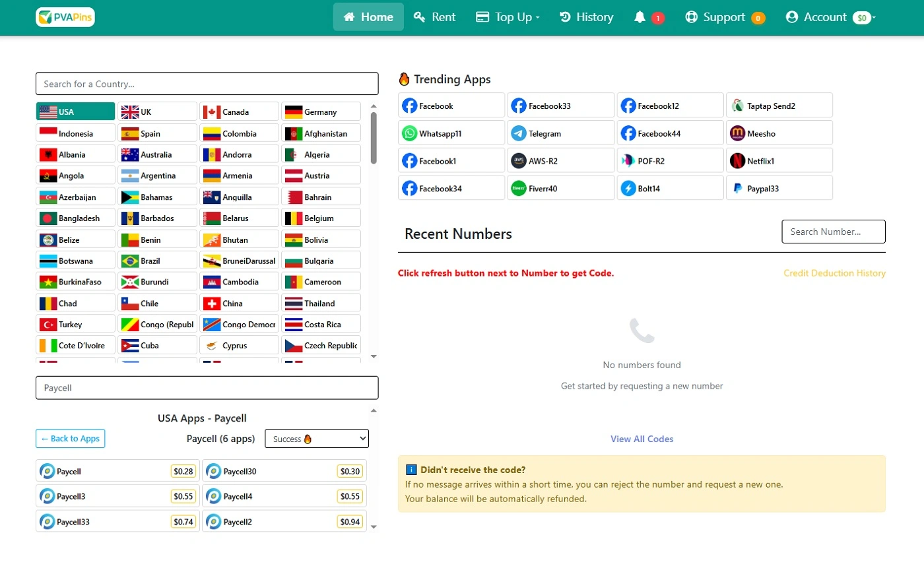Click the Facebook34 trending app
924x574 pixels.
point(451,189)
